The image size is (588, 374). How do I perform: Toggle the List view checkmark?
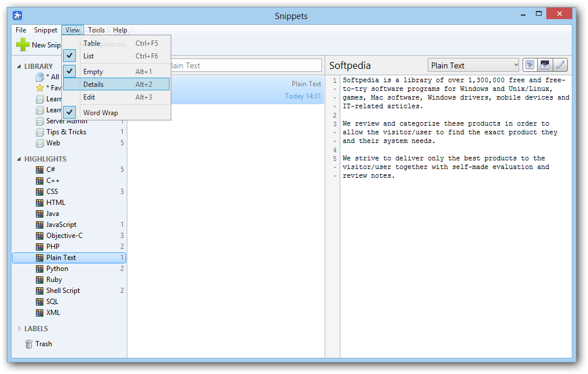point(70,56)
